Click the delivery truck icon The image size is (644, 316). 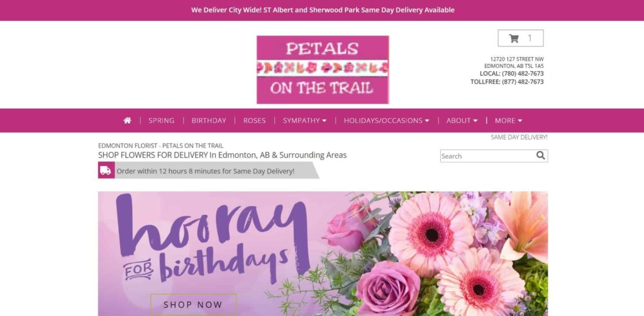coord(106,170)
